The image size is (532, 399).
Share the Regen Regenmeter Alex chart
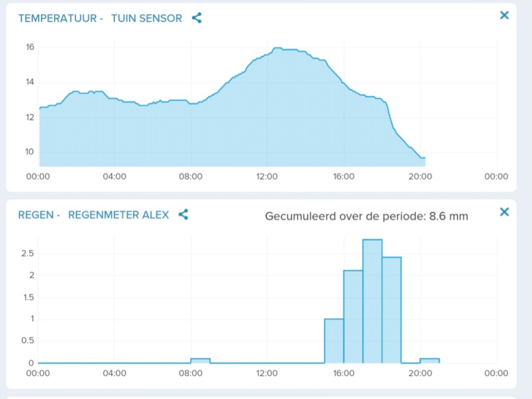183,215
